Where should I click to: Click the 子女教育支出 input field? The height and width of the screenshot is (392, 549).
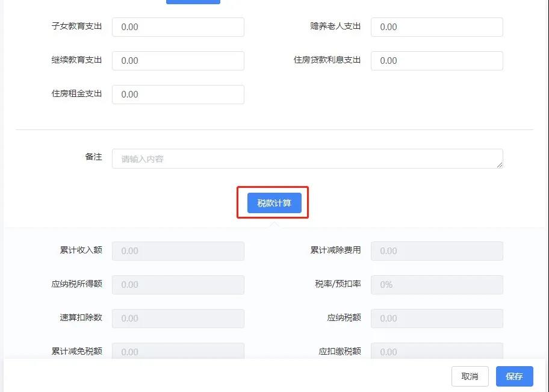pos(178,27)
